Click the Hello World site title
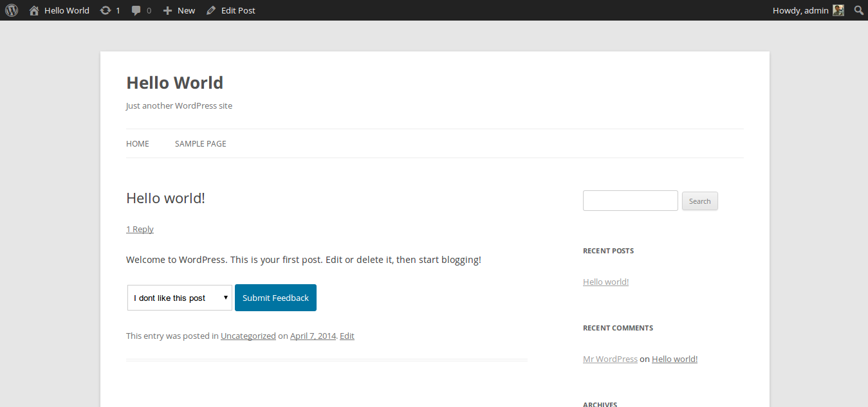The height and width of the screenshot is (407, 868). 175,83
